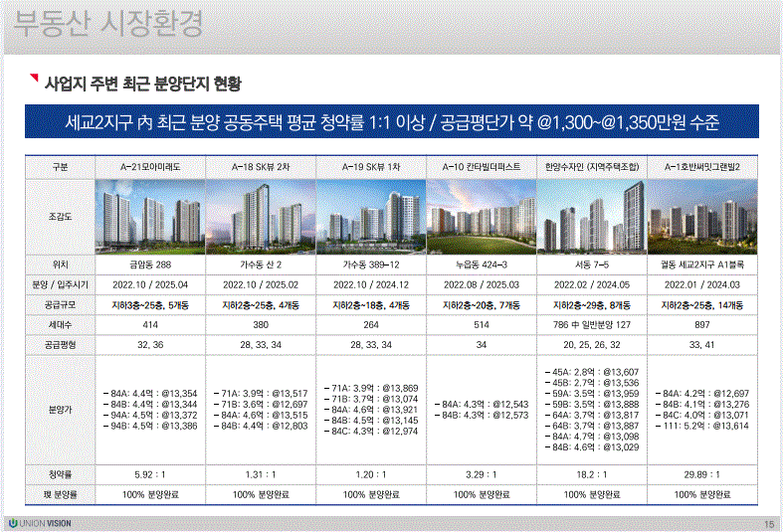
Task: Click location cell 가수동 389-12
Action: tap(371, 265)
